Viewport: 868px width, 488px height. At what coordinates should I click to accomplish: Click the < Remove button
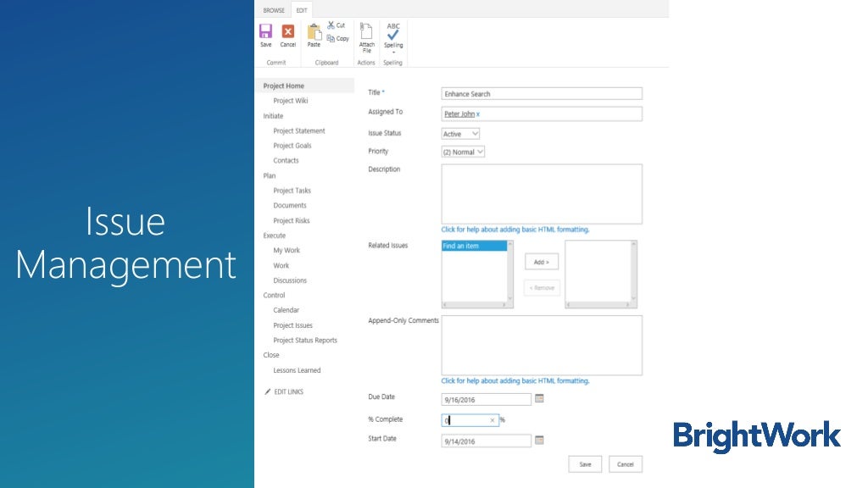542,288
